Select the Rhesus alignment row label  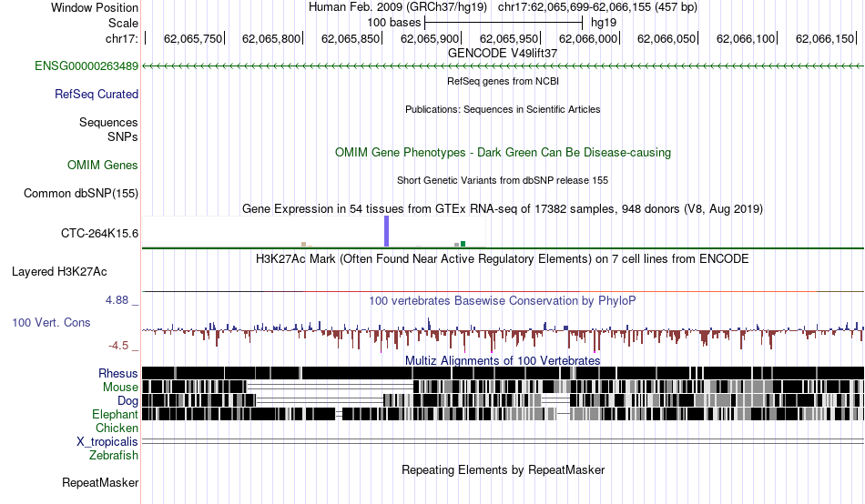(x=118, y=374)
